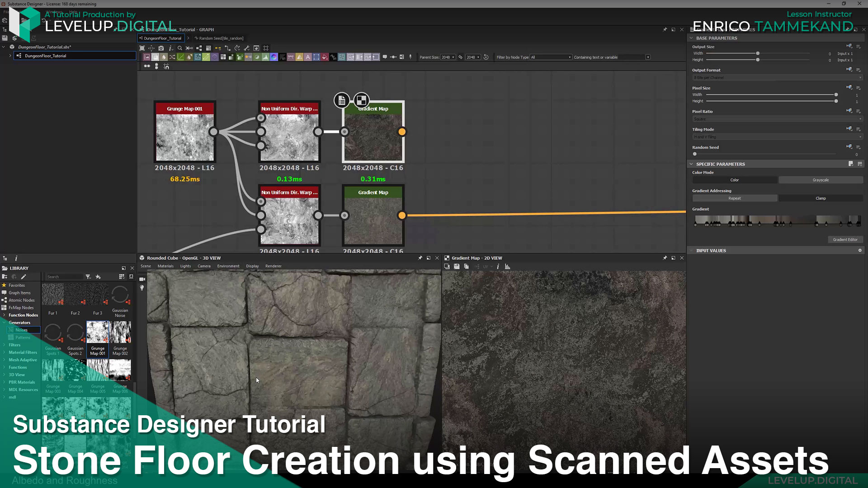Click the magnifier search icon in graph toolbar
Image resolution: width=868 pixels, height=488 pixels.
tap(180, 48)
